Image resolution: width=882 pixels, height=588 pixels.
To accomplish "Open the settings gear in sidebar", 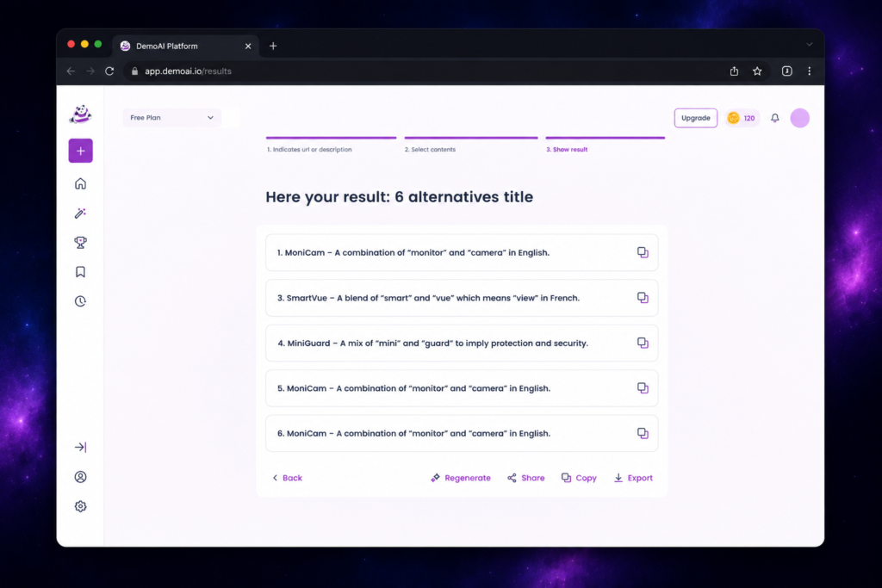I will pos(80,506).
